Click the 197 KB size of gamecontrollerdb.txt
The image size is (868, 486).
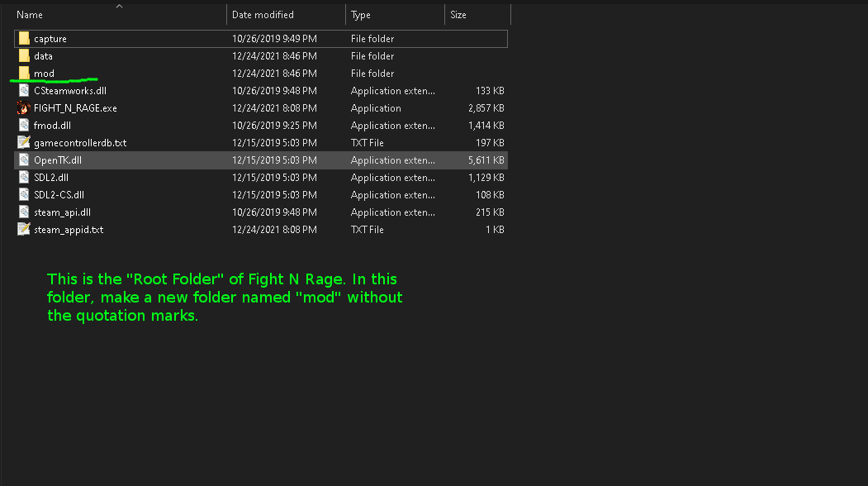[x=490, y=142]
